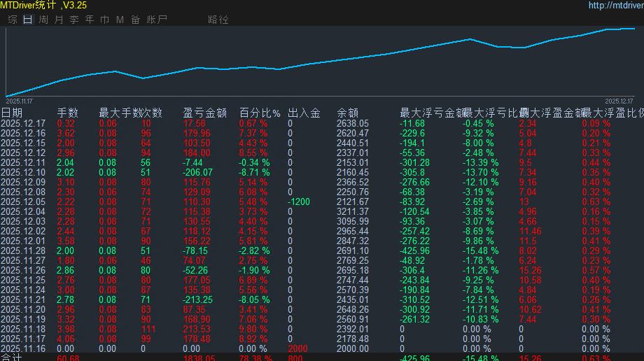Click the total profit 1838.05
Viewport: 644px width, 361px height.
[x=199, y=358]
